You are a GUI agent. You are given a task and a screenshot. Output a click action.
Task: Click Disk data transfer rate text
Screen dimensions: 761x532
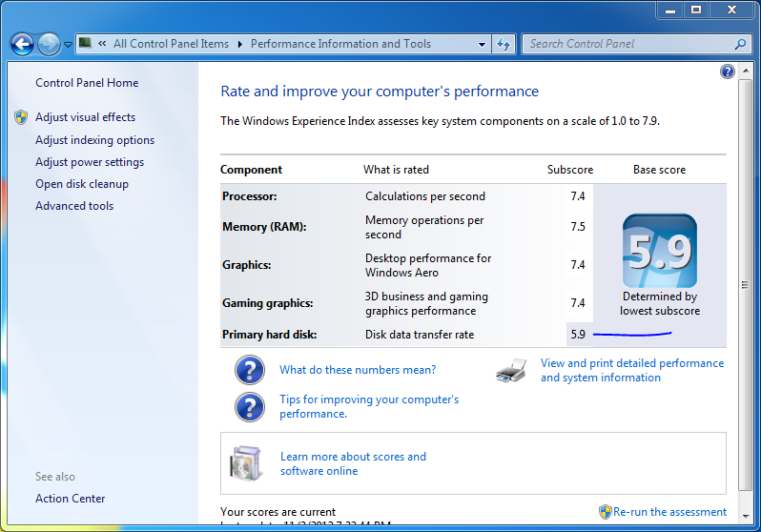[x=420, y=335]
